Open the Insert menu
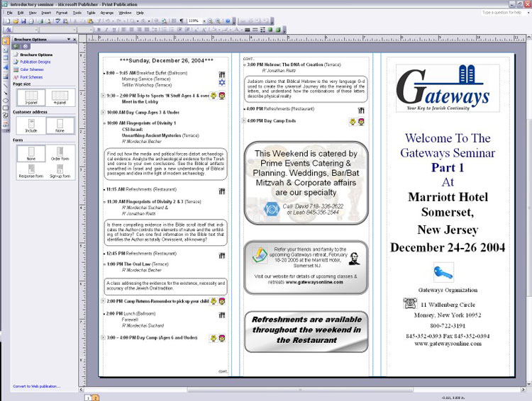The width and height of the screenshot is (532, 401). click(46, 13)
